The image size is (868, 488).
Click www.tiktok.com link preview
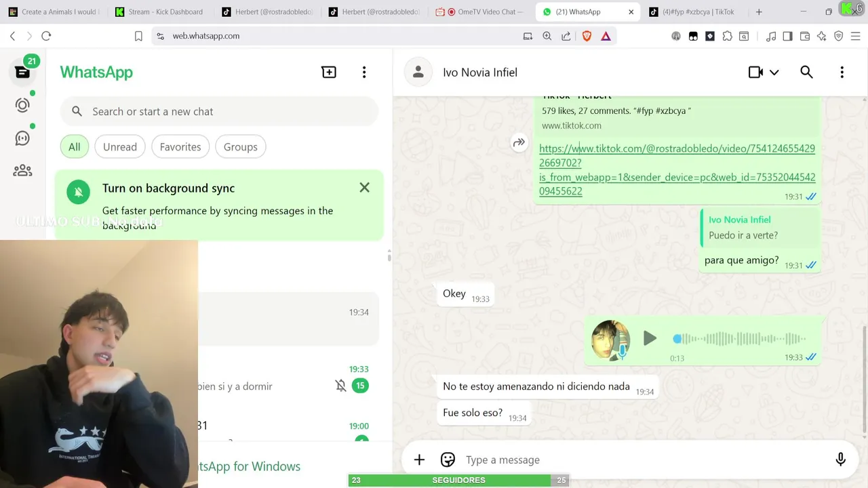coord(572,125)
